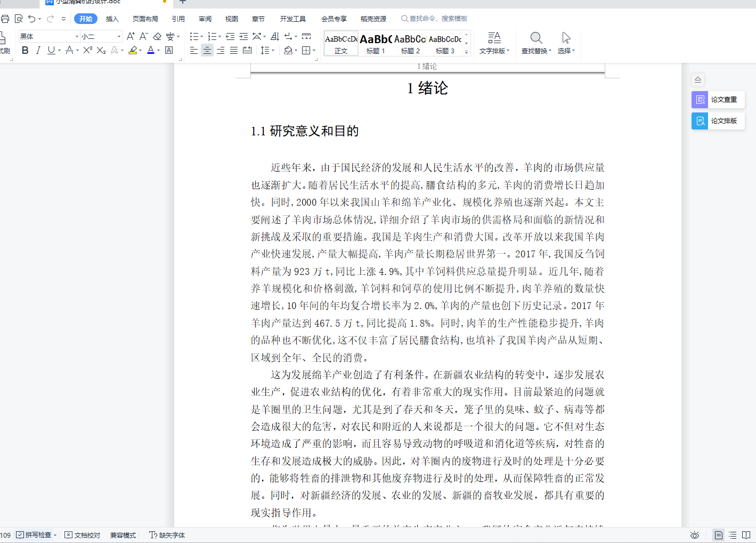Screen dimensions: 756x543
Task: Click the print icon in quick access bar
Action: [x=5, y=19]
